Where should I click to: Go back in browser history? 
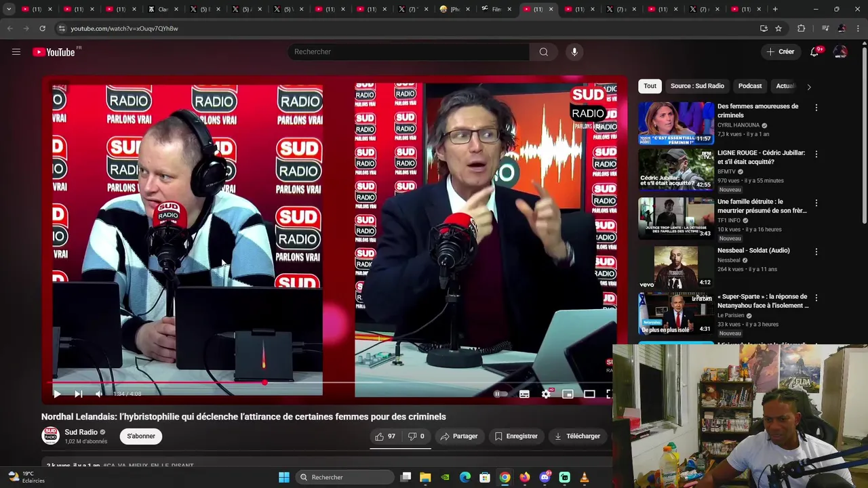point(9,28)
